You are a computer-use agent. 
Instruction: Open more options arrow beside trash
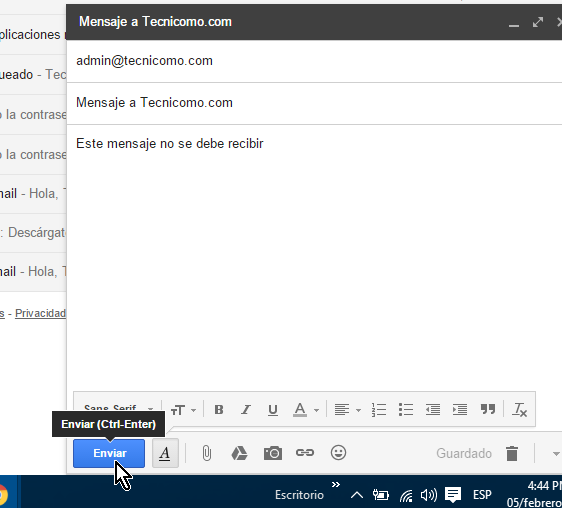(556, 454)
